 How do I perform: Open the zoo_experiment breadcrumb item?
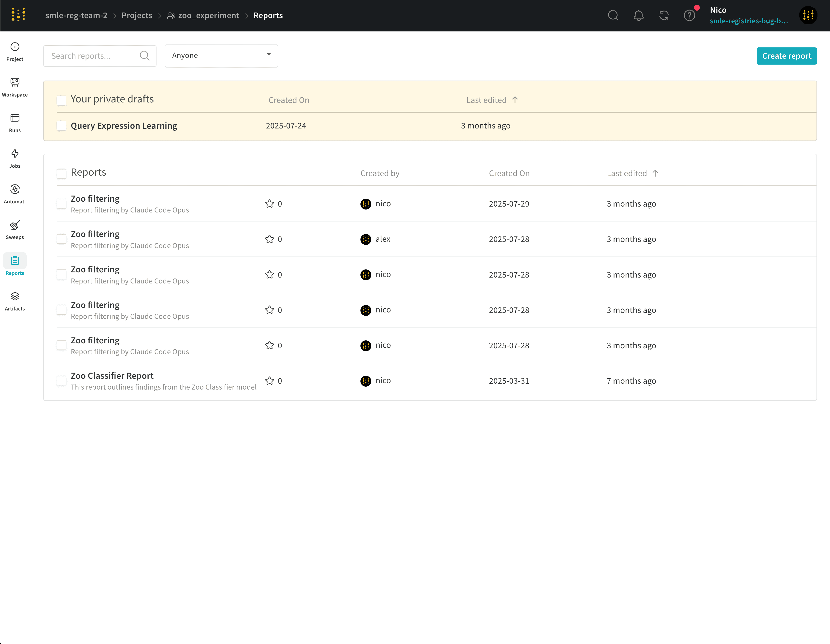tap(209, 15)
